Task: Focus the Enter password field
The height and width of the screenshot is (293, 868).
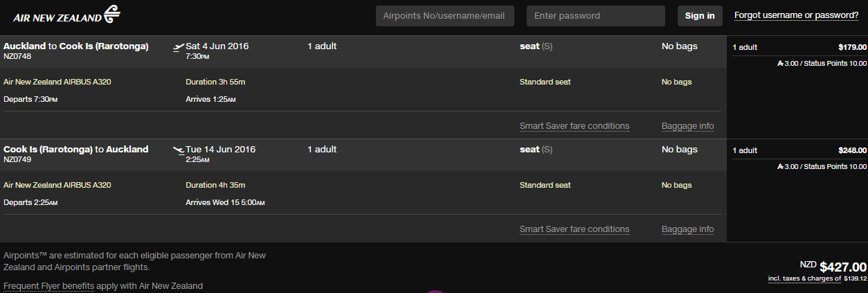Action: (596, 16)
